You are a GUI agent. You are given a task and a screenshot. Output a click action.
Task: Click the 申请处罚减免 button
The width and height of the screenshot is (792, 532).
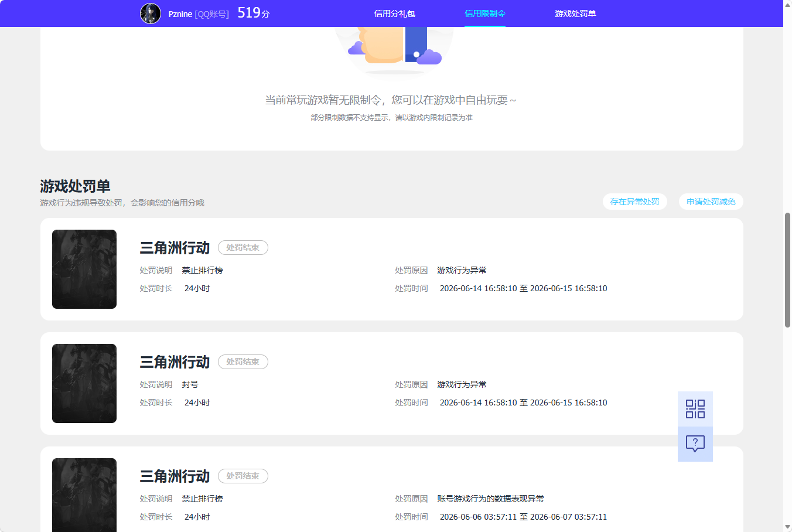(711, 202)
